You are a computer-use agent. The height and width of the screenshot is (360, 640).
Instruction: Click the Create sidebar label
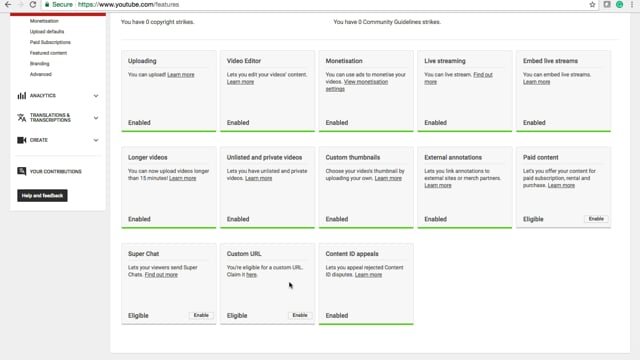tap(39, 140)
